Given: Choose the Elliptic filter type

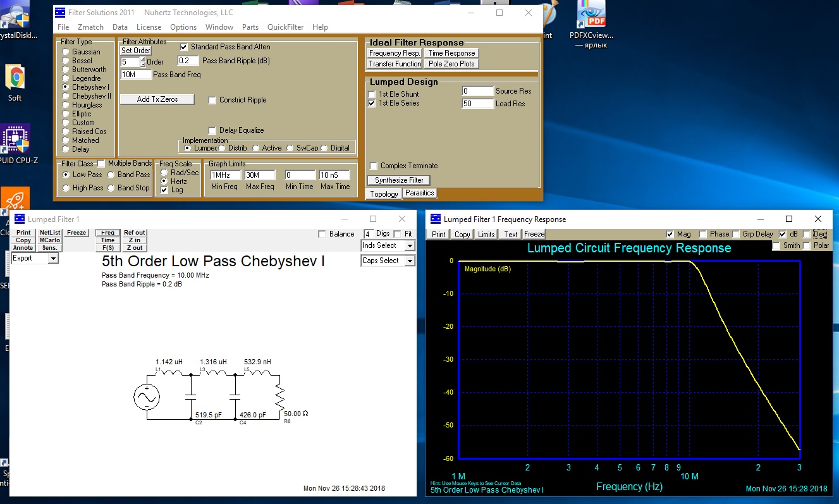Looking at the screenshot, I should [x=66, y=114].
